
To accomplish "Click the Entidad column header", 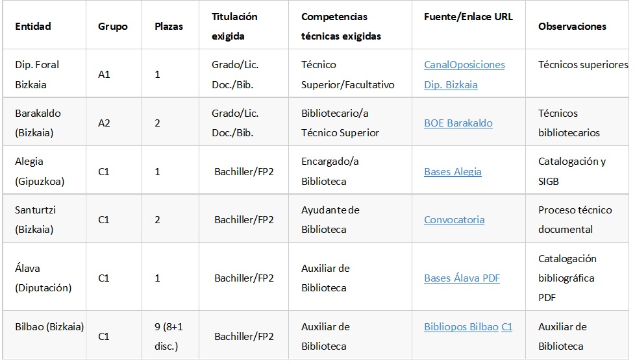I will [x=33, y=27].
